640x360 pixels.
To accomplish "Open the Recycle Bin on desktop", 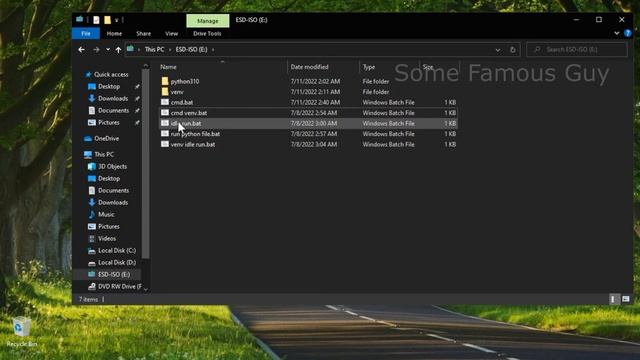I will [21, 332].
